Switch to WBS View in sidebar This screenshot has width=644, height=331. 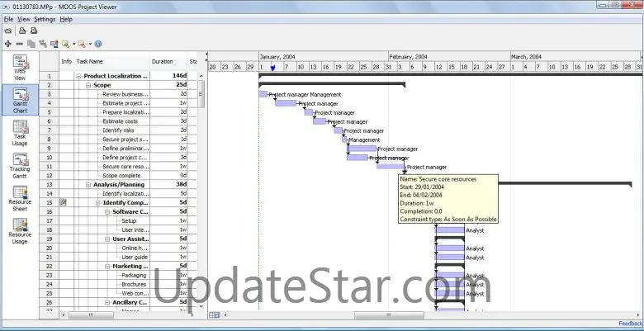click(x=20, y=68)
